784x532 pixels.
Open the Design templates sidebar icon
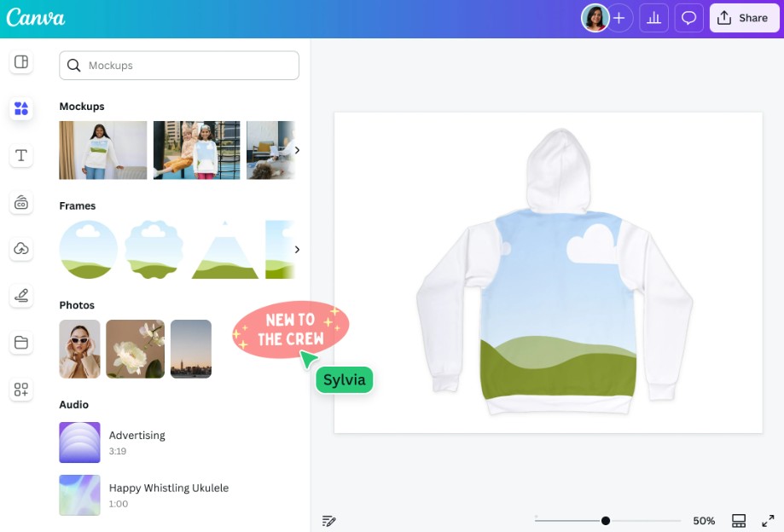[21, 61]
